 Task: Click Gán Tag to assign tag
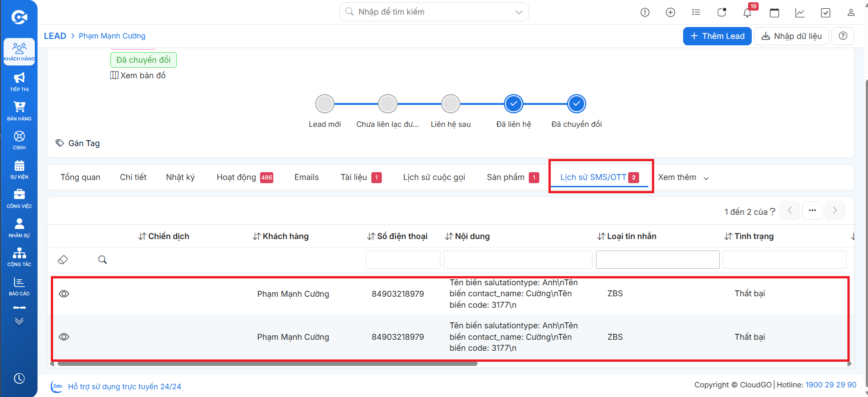tap(77, 143)
